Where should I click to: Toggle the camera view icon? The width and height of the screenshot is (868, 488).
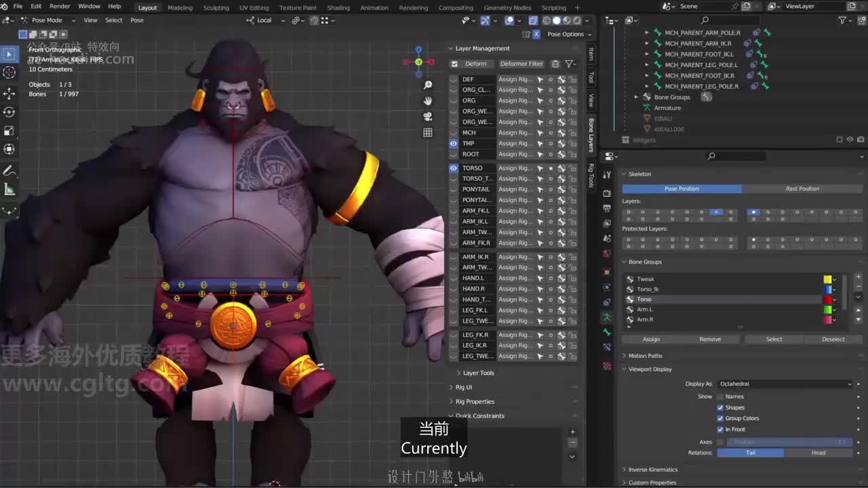tap(428, 117)
